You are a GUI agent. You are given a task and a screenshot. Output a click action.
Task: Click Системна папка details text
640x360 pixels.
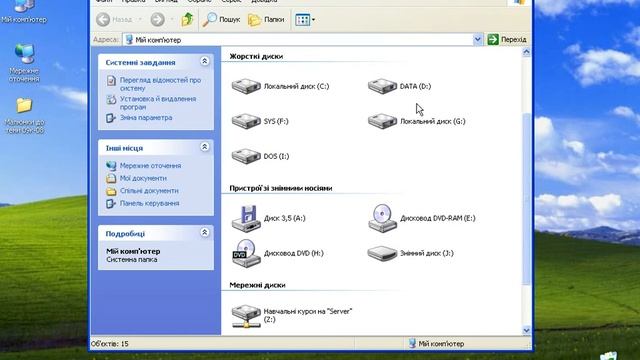pos(131,260)
